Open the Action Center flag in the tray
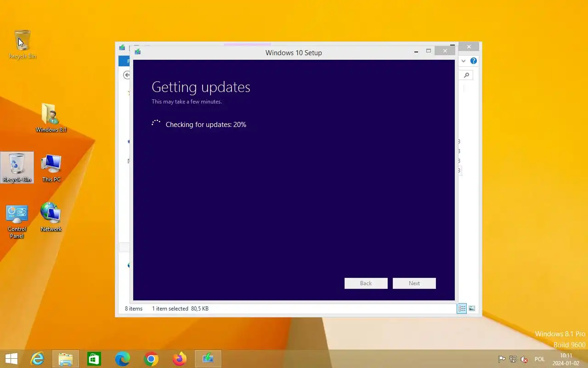Image resolution: width=588 pixels, height=368 pixels. [x=502, y=359]
